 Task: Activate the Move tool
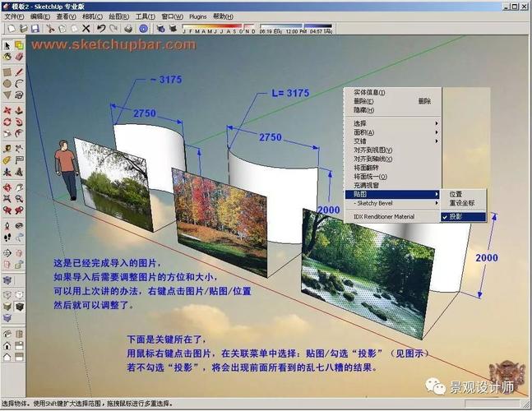(7, 110)
